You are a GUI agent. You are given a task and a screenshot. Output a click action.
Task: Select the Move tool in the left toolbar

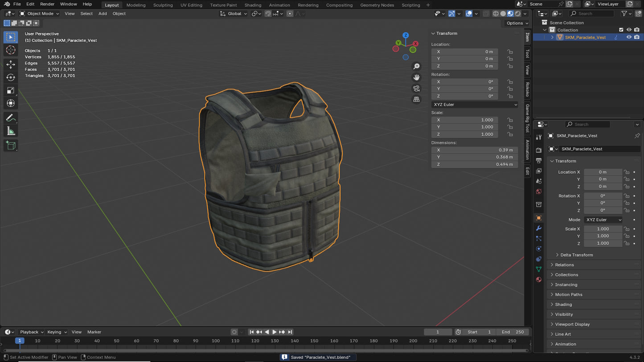(x=11, y=65)
